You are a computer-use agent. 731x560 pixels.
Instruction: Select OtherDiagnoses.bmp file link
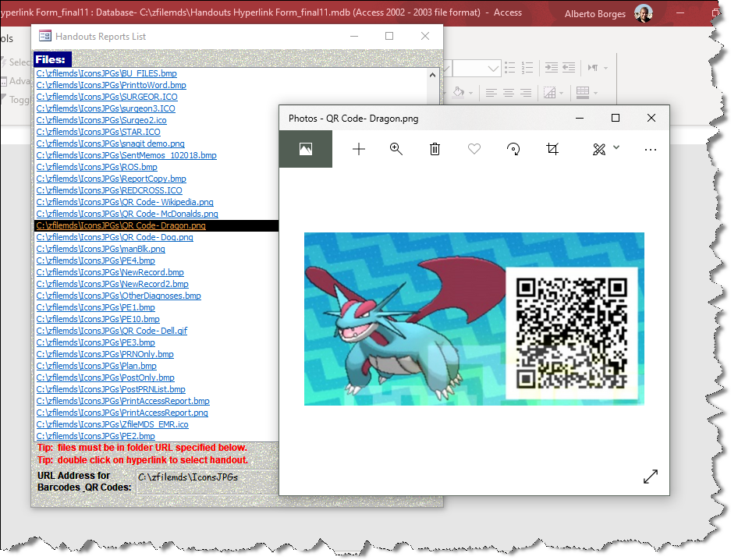point(119,296)
